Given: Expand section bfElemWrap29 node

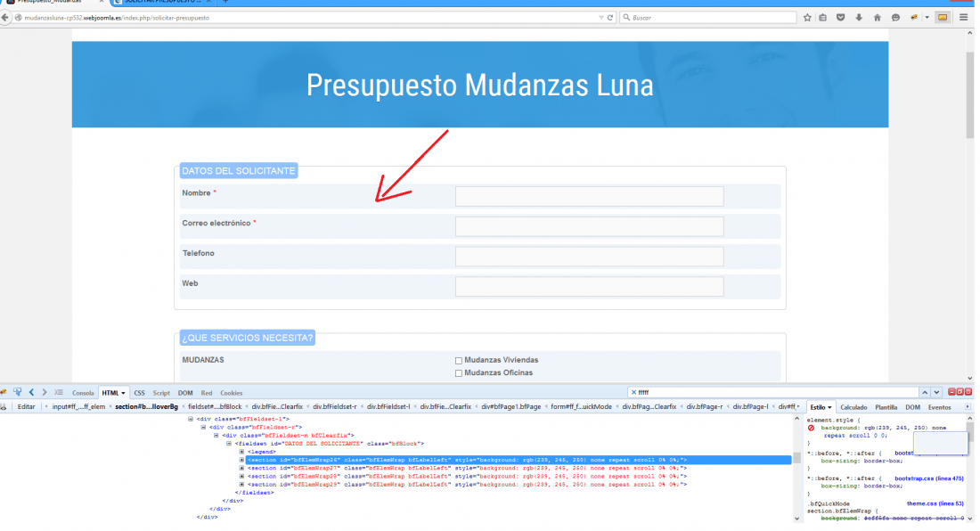Looking at the screenshot, I should click(241, 484).
